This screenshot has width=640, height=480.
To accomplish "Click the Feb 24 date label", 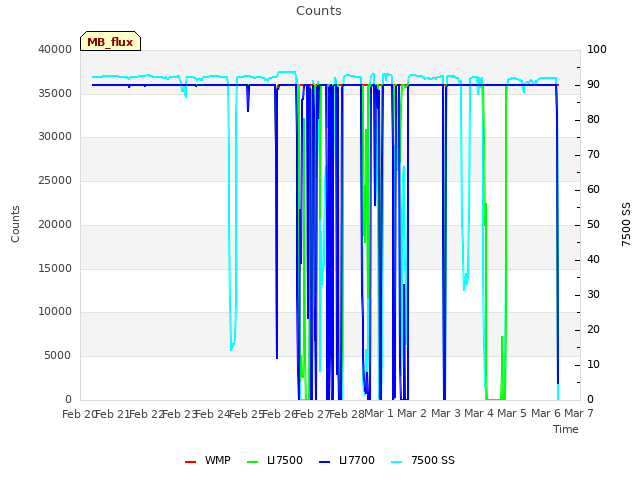I will (213, 414).
